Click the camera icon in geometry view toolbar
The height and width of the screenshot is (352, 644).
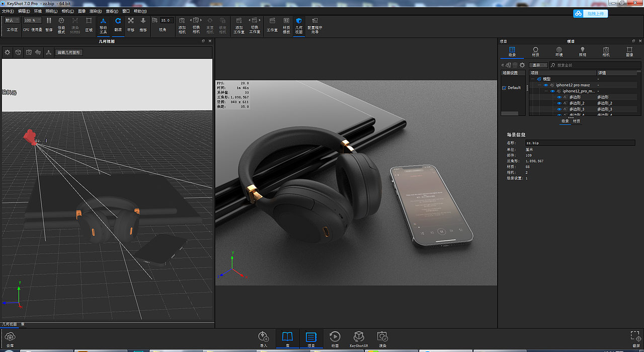pyautogui.click(x=29, y=52)
